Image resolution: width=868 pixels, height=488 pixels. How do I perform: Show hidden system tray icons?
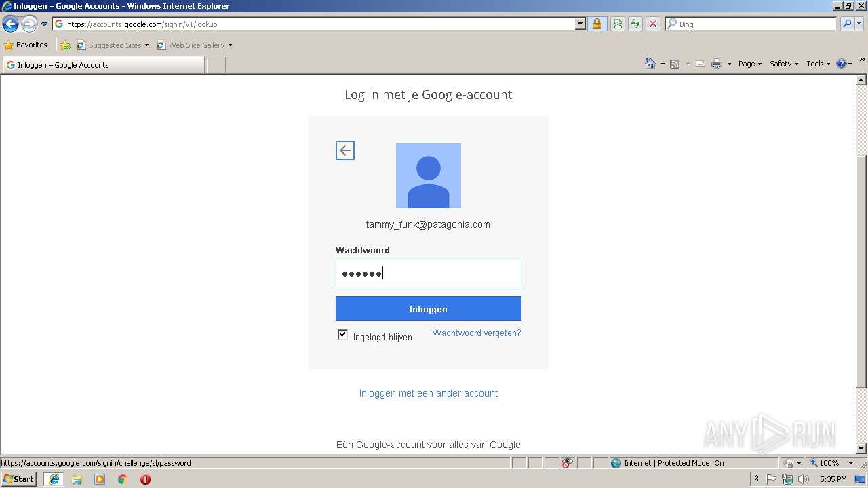click(x=756, y=479)
